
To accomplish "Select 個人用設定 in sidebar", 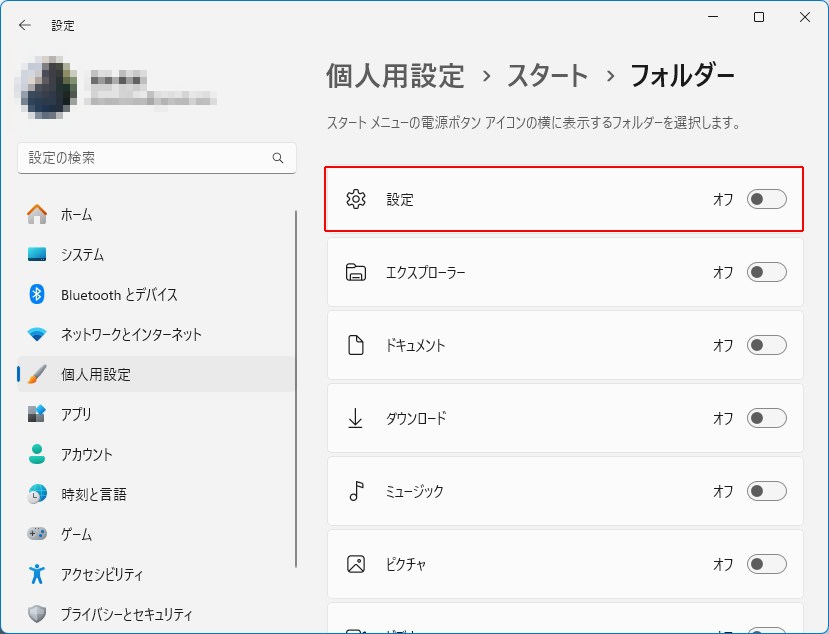I will click(156, 374).
